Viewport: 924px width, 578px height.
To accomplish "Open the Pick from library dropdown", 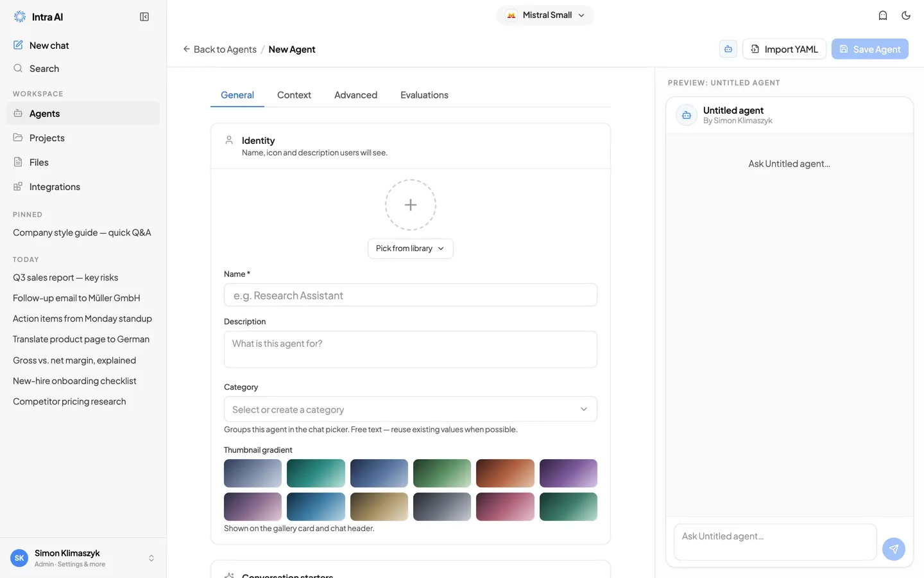I will pyautogui.click(x=411, y=249).
